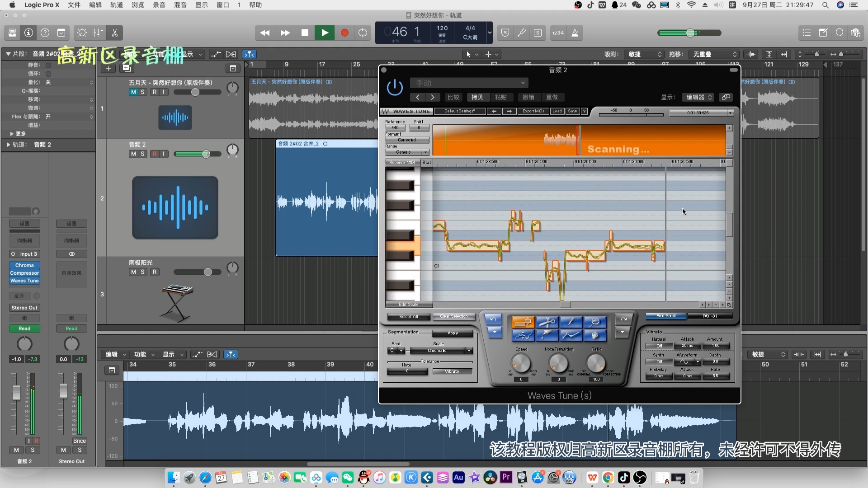Open the vibrato Waveform dropdown
Screen dimensions: 868x488
(x=687, y=361)
